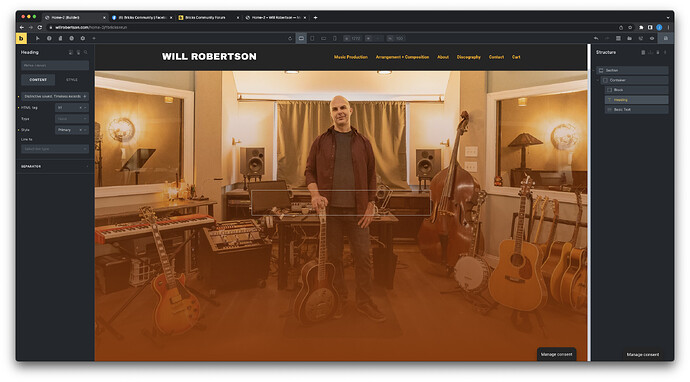This screenshot has width=690, height=382.
Task: Click the canvas width field in toolbar
Action: pos(352,38)
